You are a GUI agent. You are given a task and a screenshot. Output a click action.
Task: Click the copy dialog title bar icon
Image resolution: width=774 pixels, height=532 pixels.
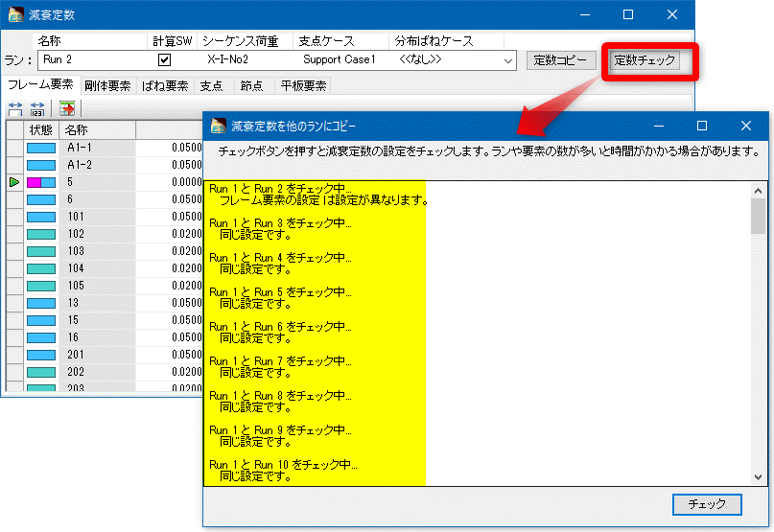(218, 126)
